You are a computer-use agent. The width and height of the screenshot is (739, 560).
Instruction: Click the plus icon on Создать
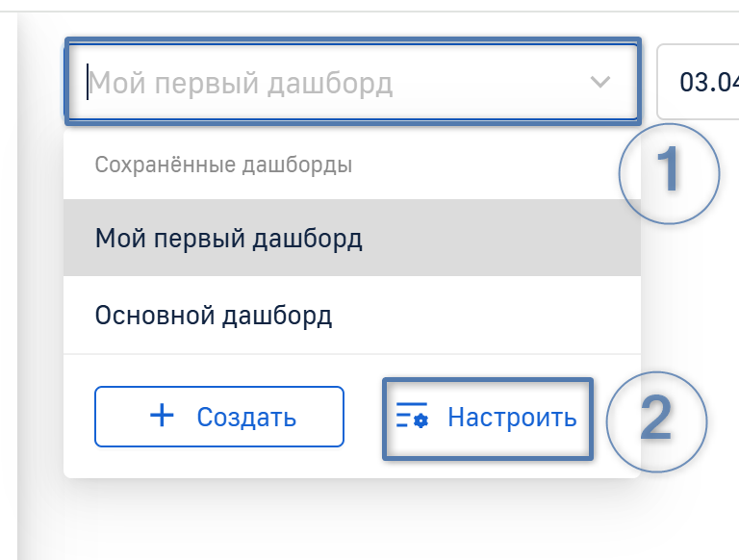tap(163, 416)
